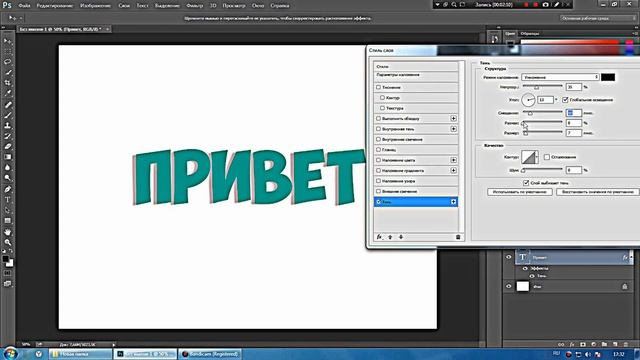Screen dimensions: 640x360
Task: Enable the Текстура sub-effect checkbox
Action: pyautogui.click(x=382, y=108)
